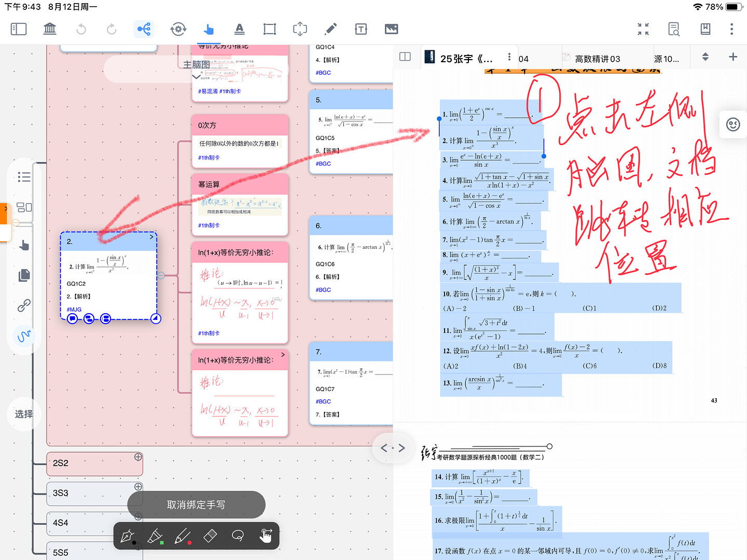This screenshot has height=560, width=747.
Task: Select the rectangle excerpt tool
Action: (270, 29)
